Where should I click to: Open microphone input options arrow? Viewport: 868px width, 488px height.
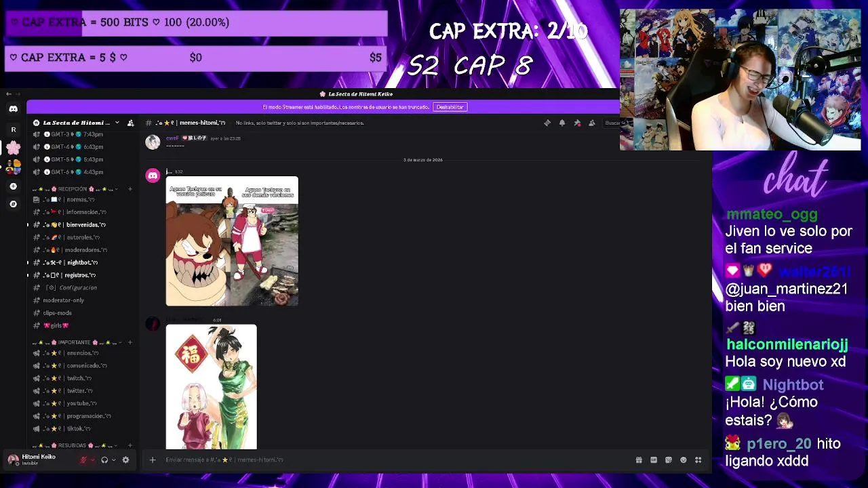pos(92,460)
